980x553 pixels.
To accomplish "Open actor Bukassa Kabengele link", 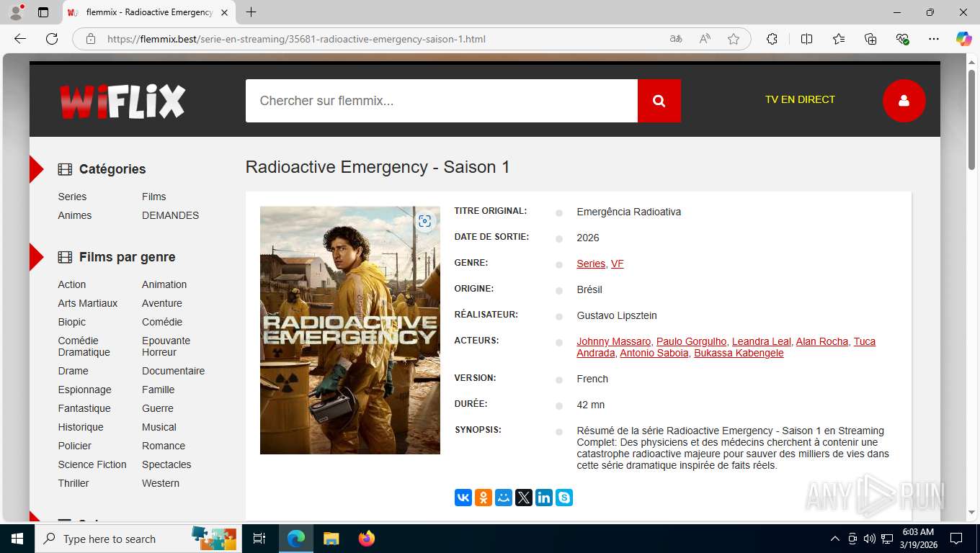I will click(x=739, y=353).
